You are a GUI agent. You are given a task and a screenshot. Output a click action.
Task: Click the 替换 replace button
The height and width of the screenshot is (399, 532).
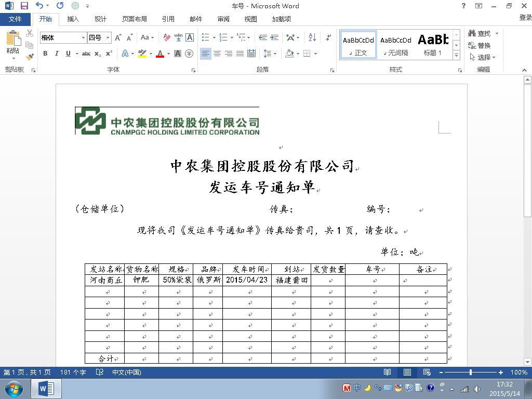480,45
